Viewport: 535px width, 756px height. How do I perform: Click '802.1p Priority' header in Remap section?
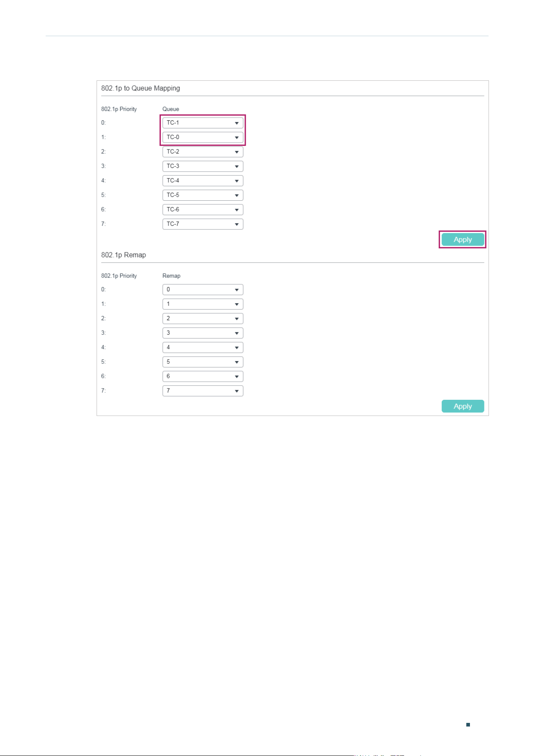pos(119,276)
